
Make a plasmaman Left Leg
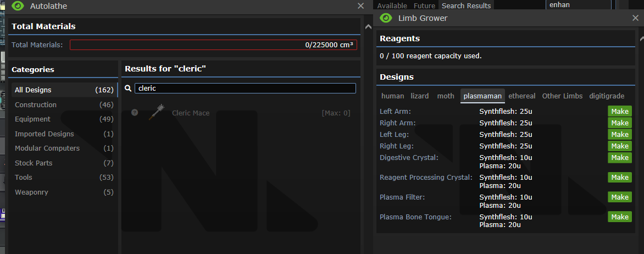pos(620,134)
